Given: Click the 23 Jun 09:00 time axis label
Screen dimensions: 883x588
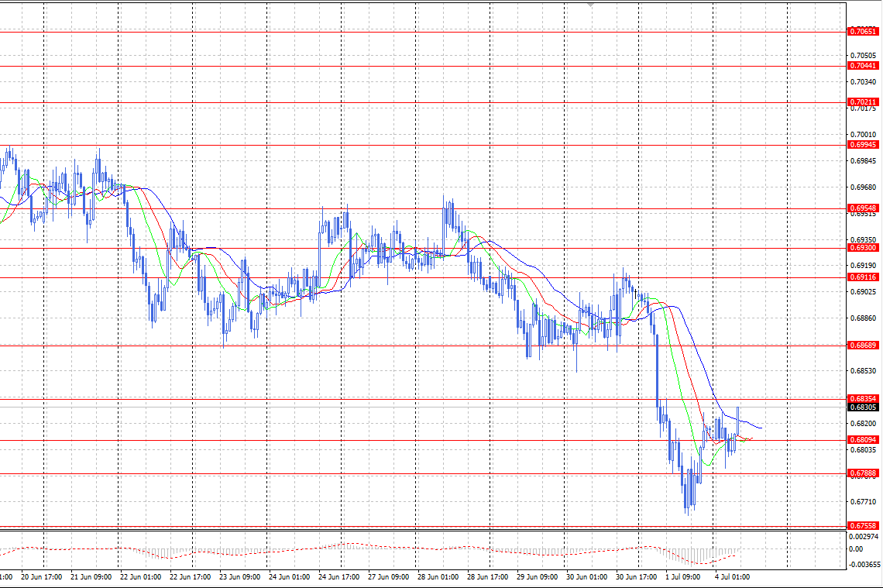Looking at the screenshot, I should click(240, 576).
